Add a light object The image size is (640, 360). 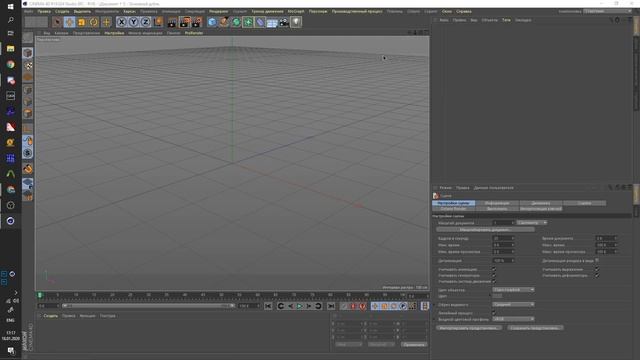tap(296, 22)
